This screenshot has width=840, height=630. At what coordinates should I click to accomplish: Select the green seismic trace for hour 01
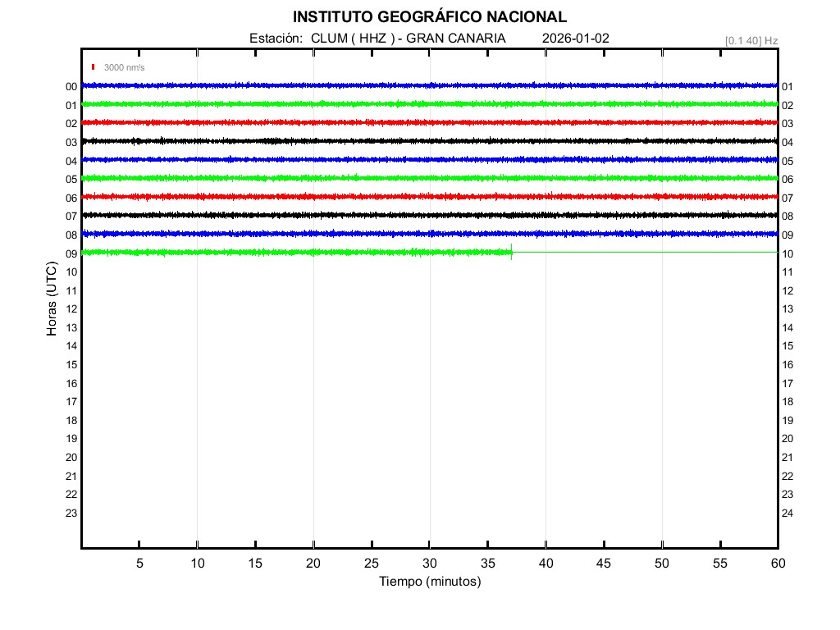tap(429, 103)
